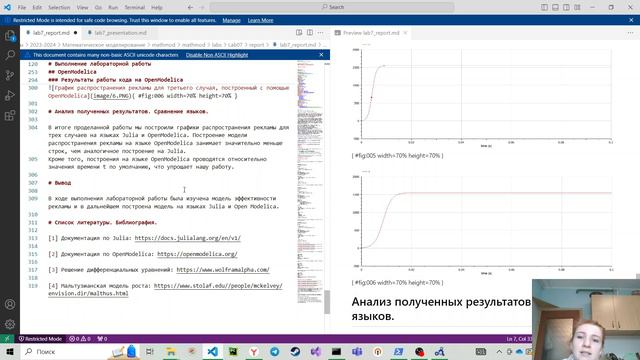Open the Selection menu

pyautogui.click(x=59, y=7)
